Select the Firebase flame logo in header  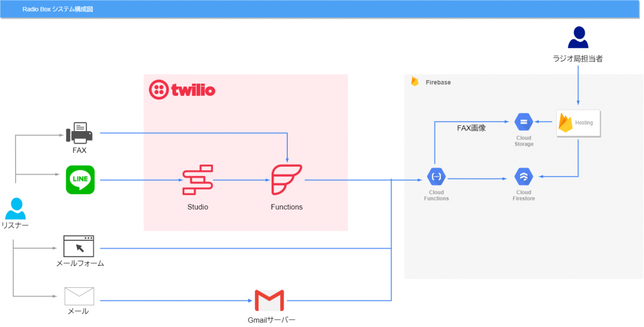(x=415, y=81)
